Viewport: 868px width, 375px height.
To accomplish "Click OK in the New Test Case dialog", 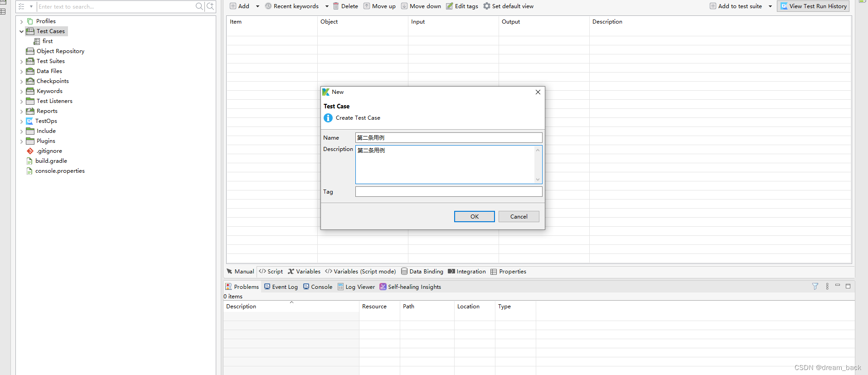I will tap(474, 217).
